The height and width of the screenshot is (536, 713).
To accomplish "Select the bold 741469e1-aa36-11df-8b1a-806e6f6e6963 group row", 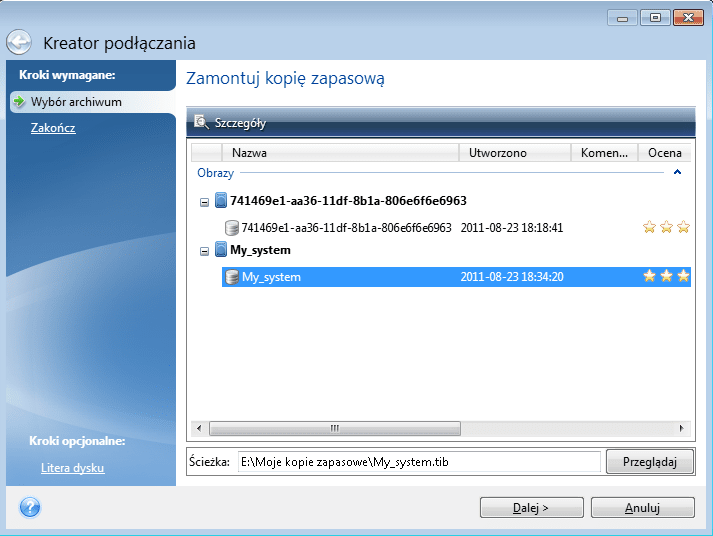I will pyautogui.click(x=348, y=200).
